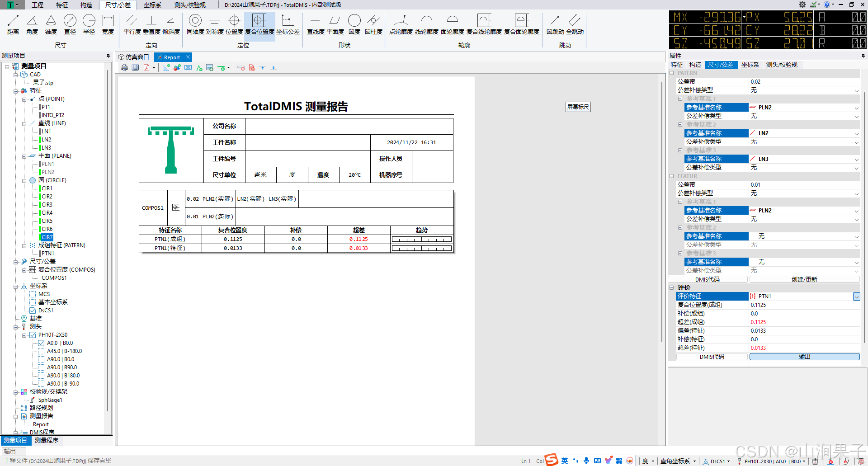Enable A90.0 | B90.0 probe angle
The height and width of the screenshot is (466, 868).
click(41, 367)
